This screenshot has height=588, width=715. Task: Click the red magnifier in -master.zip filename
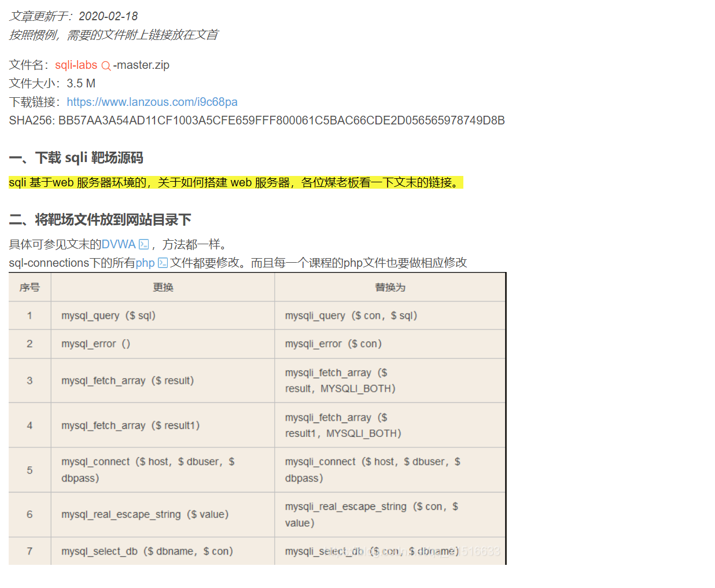coord(105,65)
